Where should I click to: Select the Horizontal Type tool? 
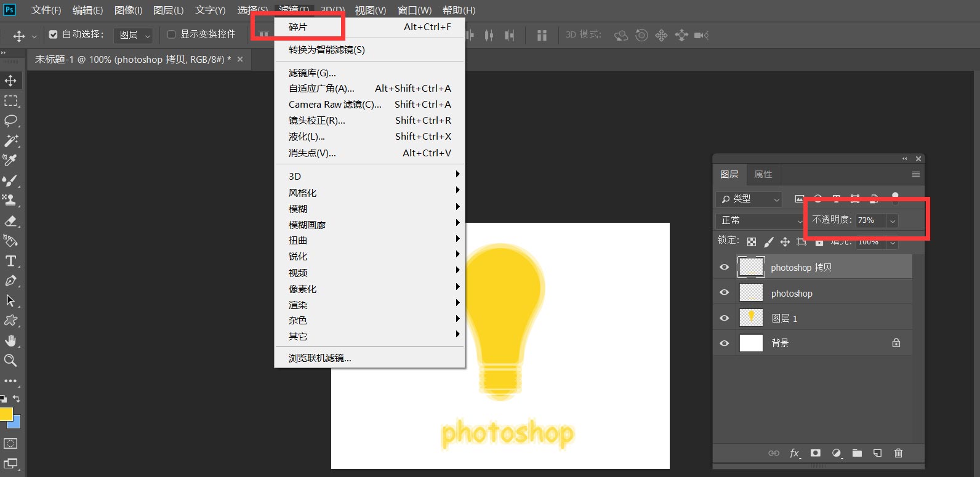(x=10, y=261)
